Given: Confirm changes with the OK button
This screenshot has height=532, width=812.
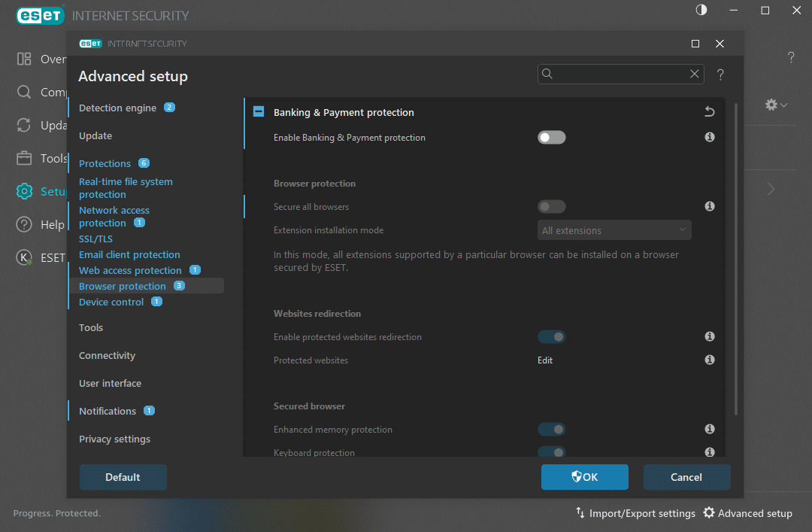Looking at the screenshot, I should [x=585, y=477].
